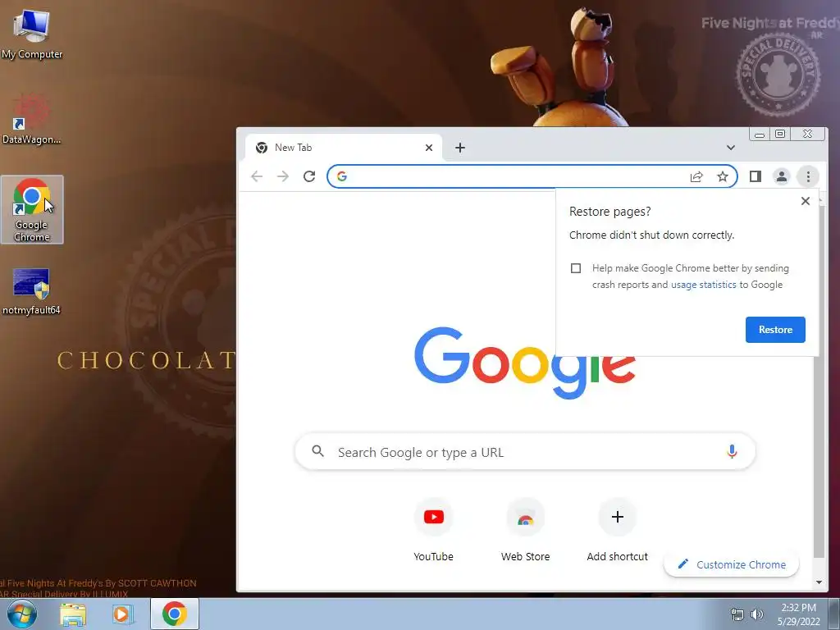Viewport: 840px width, 630px height.
Task: Open the Chrome side panel icon
Action: [756, 176]
